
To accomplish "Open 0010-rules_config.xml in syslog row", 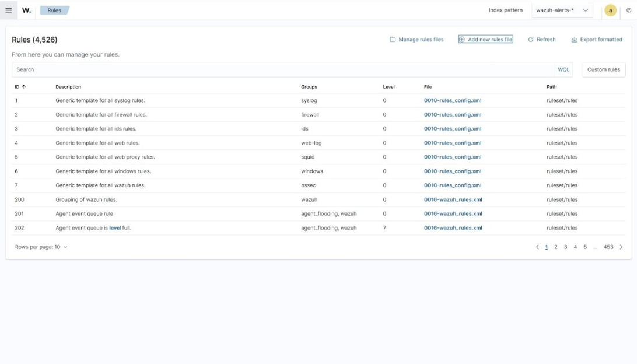I will [x=453, y=100].
